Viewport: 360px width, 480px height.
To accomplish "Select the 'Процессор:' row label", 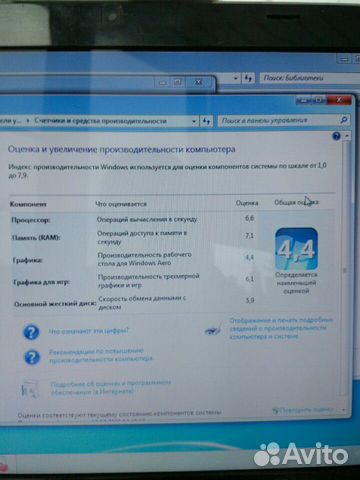I will [x=31, y=220].
